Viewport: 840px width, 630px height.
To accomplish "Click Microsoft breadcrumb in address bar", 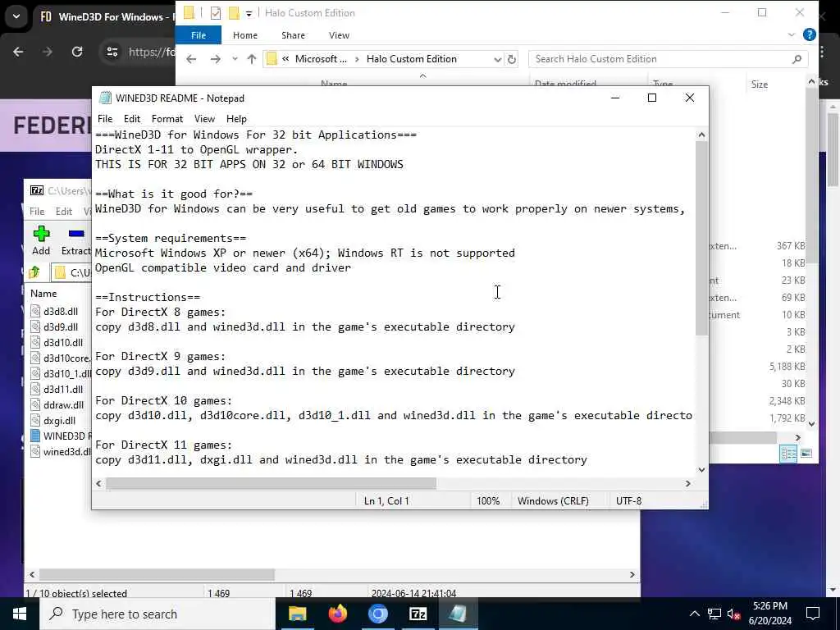I will (x=321, y=59).
